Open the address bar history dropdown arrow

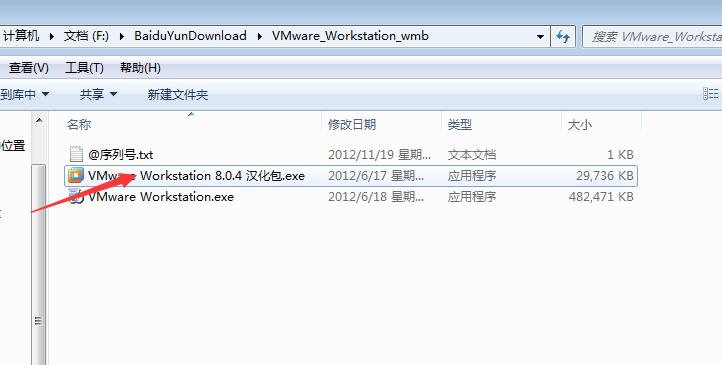(541, 36)
